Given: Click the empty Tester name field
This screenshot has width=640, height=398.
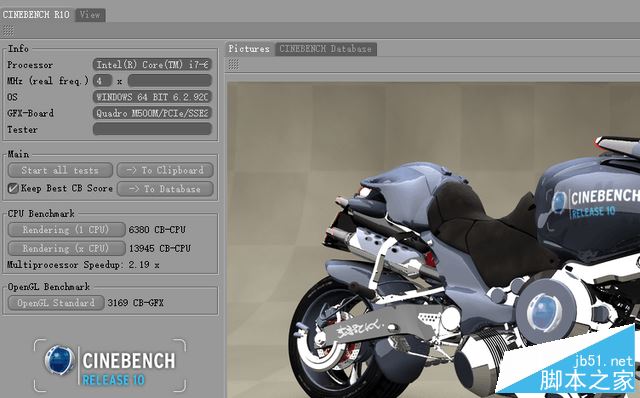Looking at the screenshot, I should pyautogui.click(x=152, y=129).
